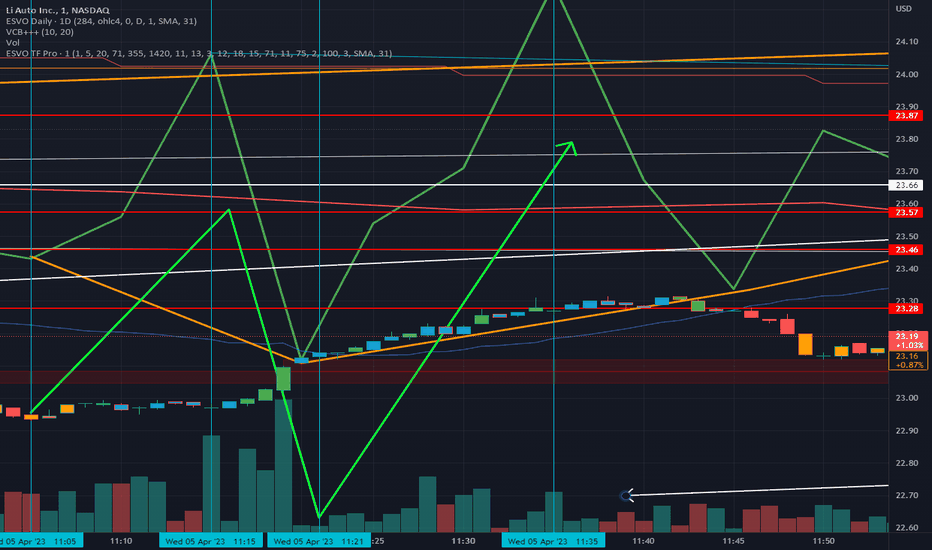Viewport: 932px width, 550px height.
Task: Click the Wed 05 Apr '23 11:35 marker
Action: tap(553, 541)
